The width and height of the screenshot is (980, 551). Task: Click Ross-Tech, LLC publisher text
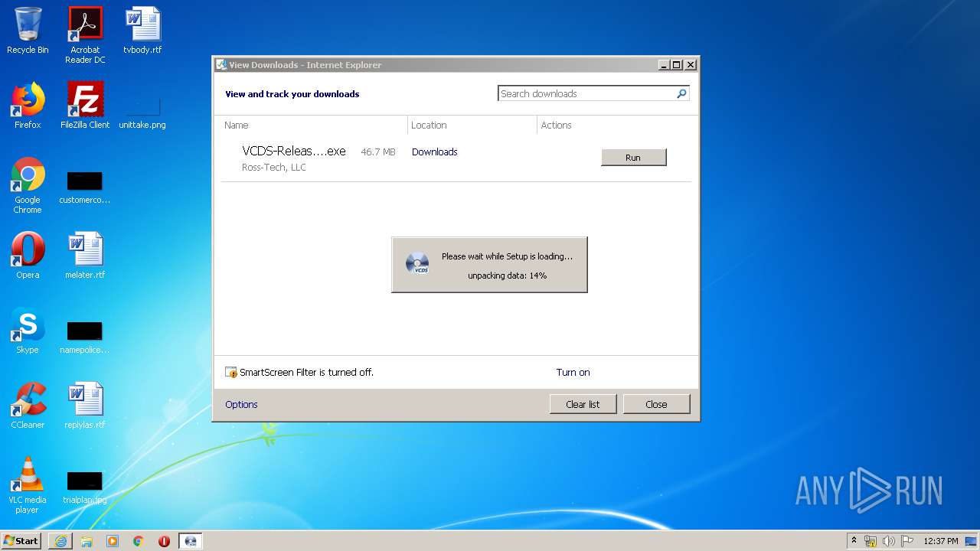[274, 167]
